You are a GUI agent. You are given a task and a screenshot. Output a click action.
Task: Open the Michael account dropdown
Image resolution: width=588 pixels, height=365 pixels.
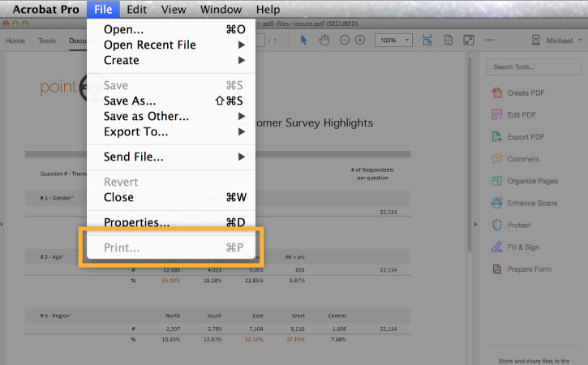click(x=564, y=41)
